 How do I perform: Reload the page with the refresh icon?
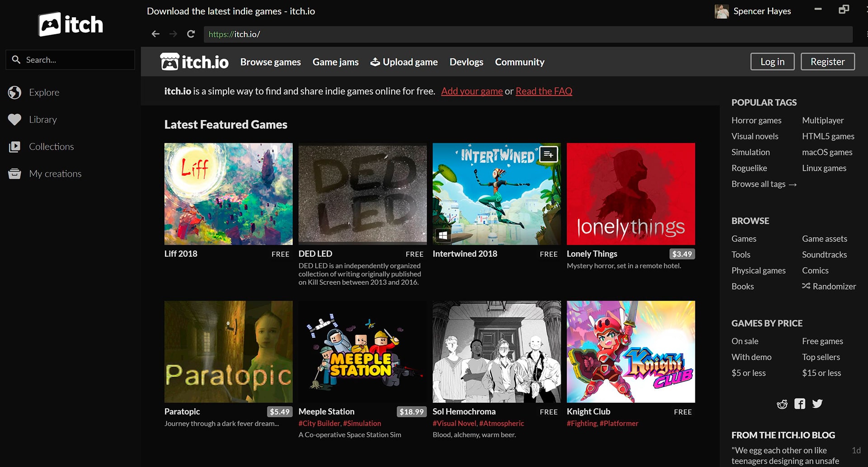191,34
